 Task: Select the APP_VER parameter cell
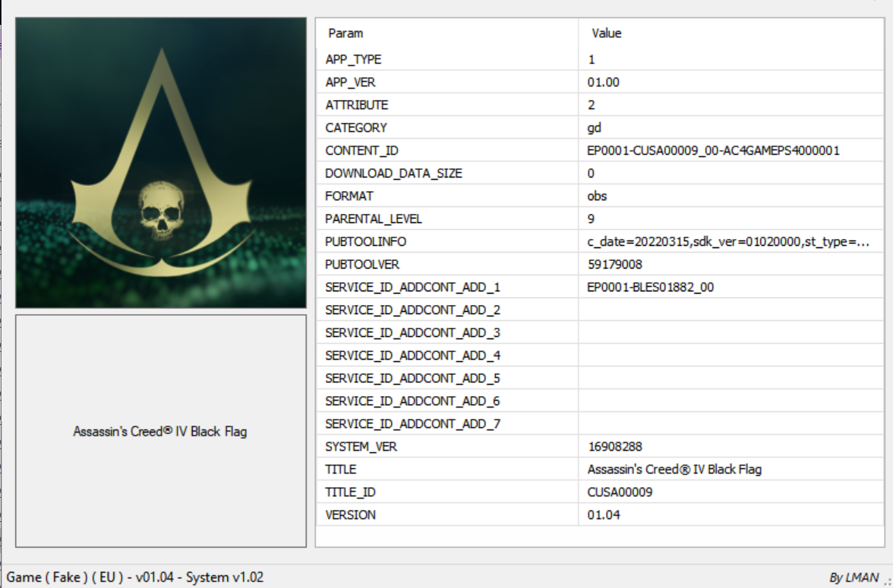click(x=447, y=82)
